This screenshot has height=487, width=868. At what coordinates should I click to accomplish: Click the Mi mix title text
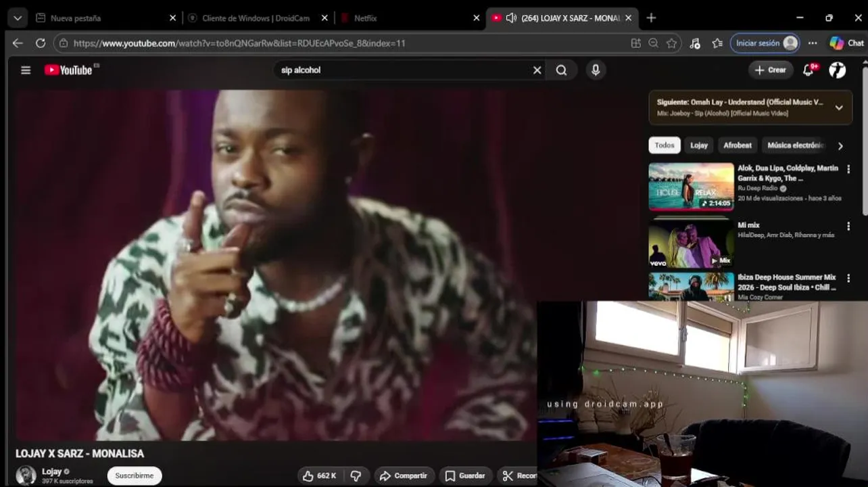coord(748,225)
